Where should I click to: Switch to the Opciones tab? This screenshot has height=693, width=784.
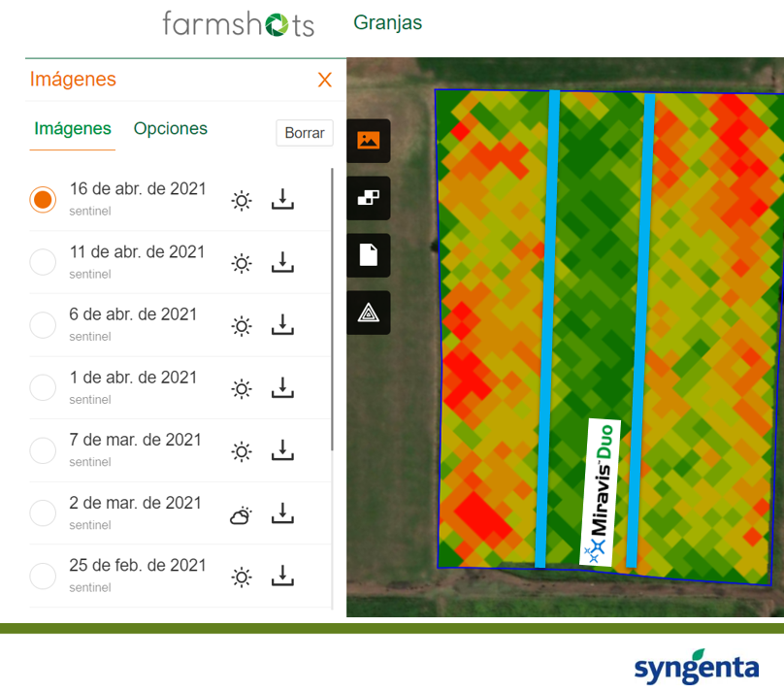[x=171, y=128]
